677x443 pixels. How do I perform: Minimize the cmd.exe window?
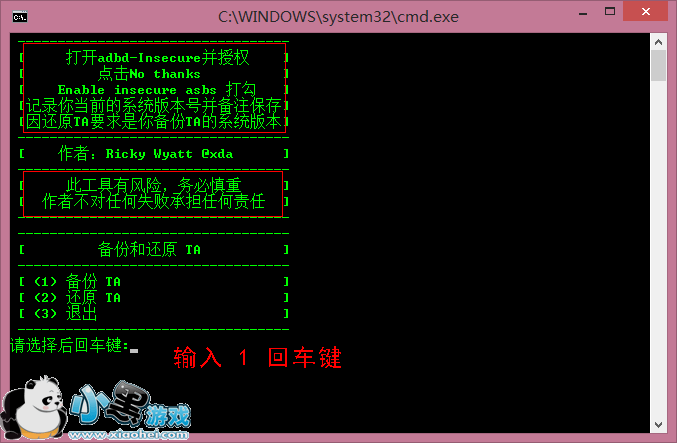tap(583, 13)
